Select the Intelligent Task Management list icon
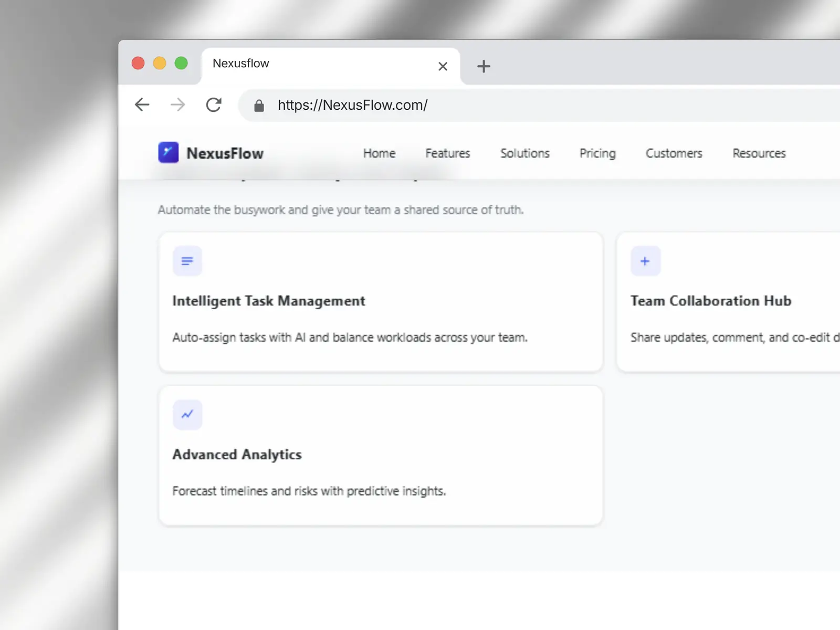 click(x=187, y=261)
